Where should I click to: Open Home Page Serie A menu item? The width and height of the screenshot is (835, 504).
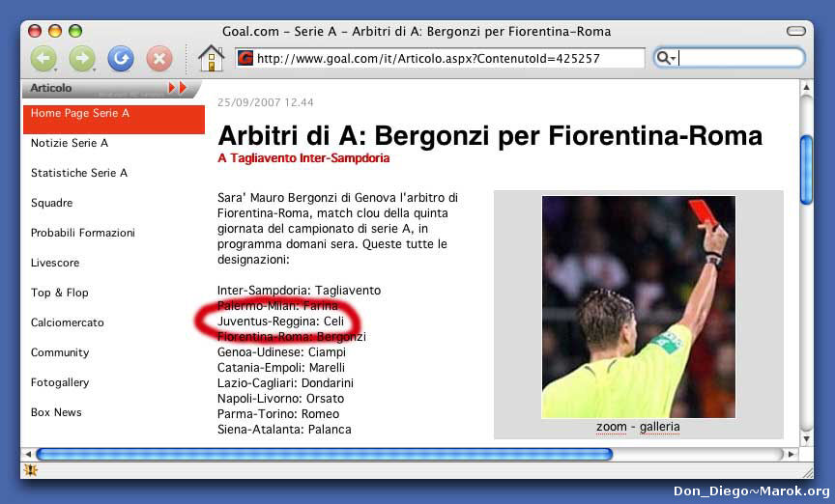[x=80, y=114]
